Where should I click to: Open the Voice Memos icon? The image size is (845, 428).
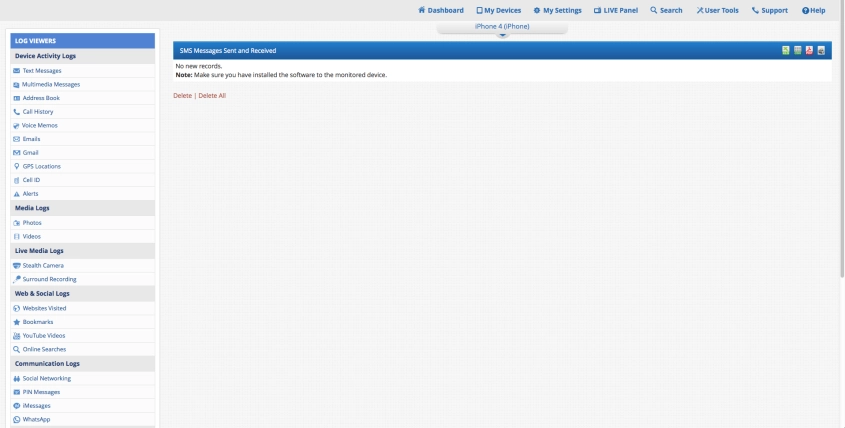click(17, 126)
